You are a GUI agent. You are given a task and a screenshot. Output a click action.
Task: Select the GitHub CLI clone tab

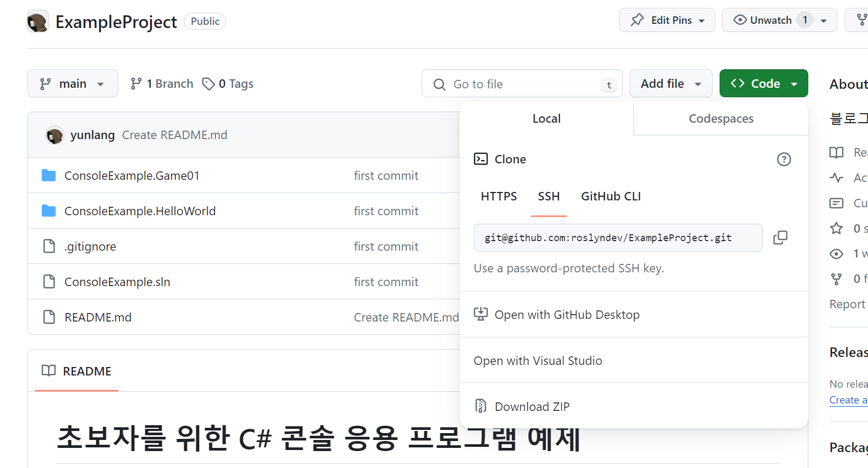click(611, 196)
